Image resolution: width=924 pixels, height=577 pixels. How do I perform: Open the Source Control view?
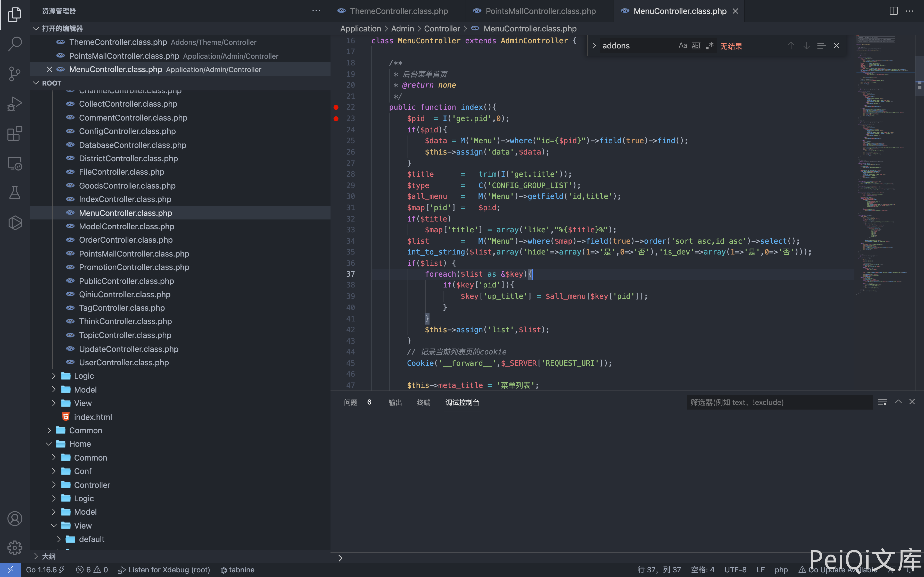tap(14, 74)
